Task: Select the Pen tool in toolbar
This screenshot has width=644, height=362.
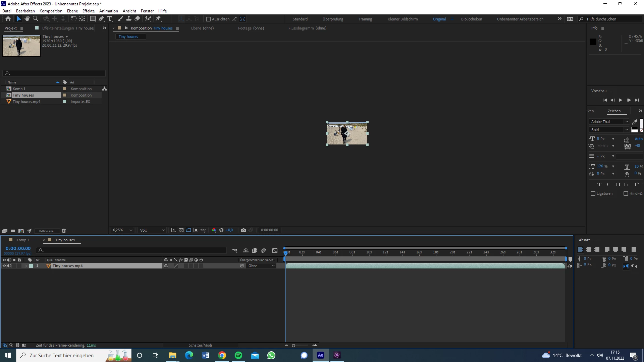Action: [x=101, y=19]
